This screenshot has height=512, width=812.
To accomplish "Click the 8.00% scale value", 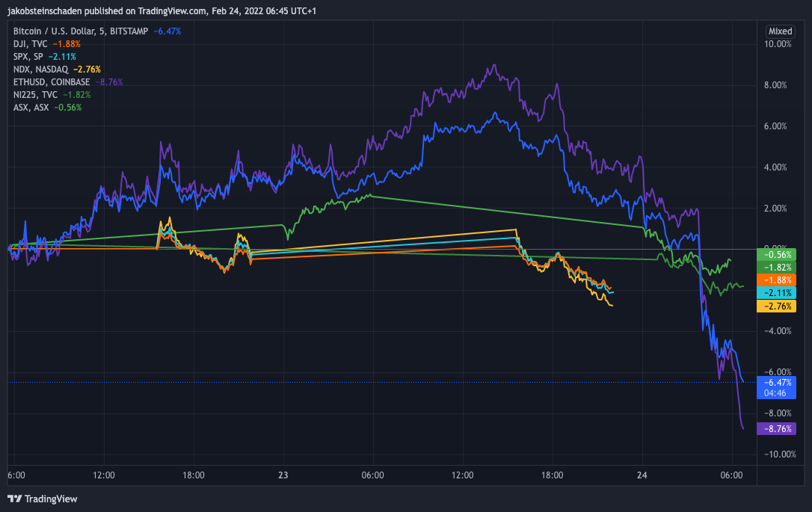I will 775,85.
